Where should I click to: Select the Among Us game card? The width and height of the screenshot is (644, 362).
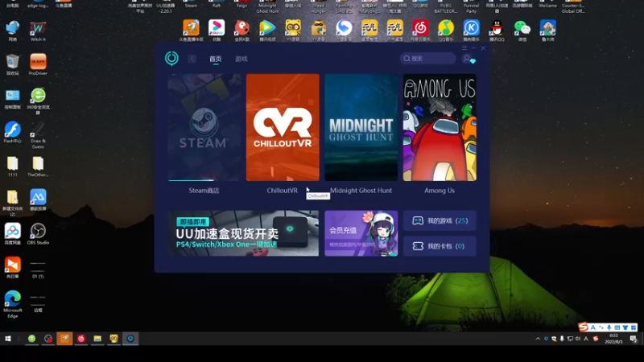440,127
